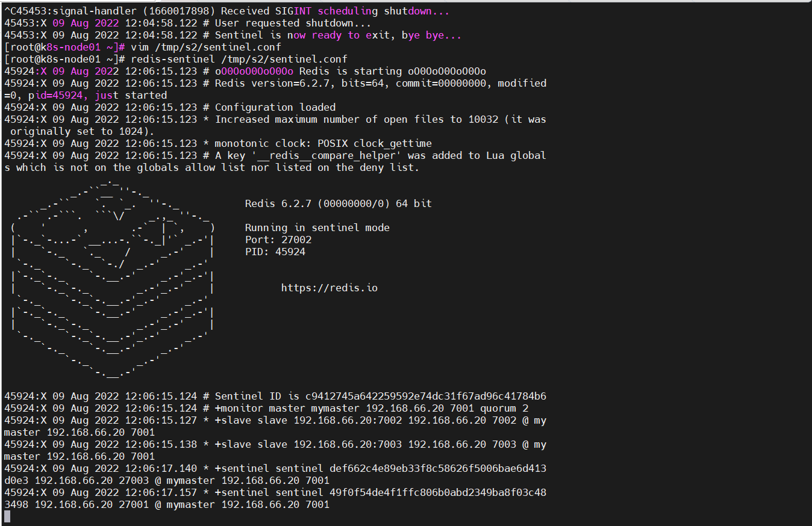Screen dimensions: 812x526
Task: Select the timestamp 12:06:17.157
Action: pyautogui.click(x=161, y=492)
